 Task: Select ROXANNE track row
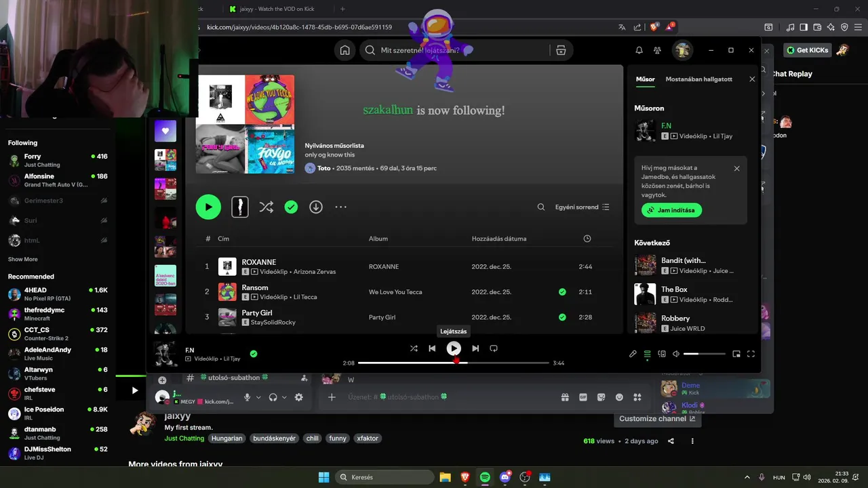tap(404, 266)
